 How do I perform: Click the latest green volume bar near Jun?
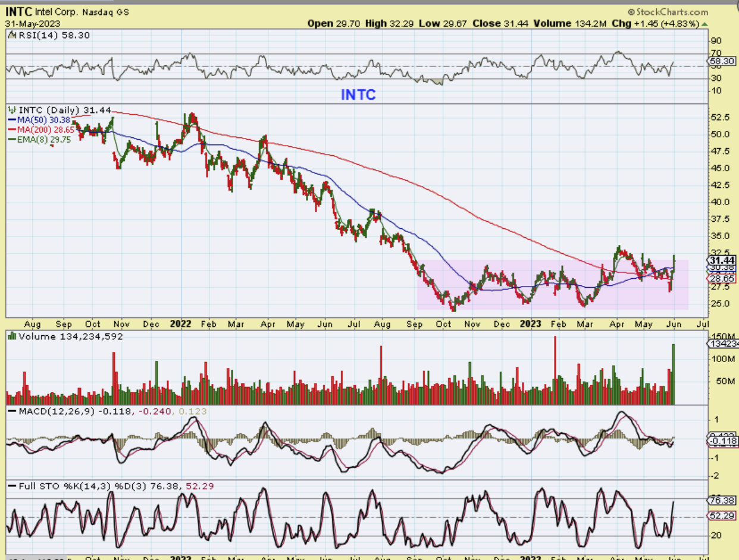pyautogui.click(x=674, y=375)
